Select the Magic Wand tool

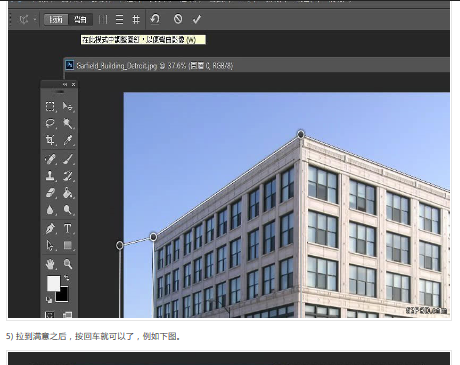point(68,123)
